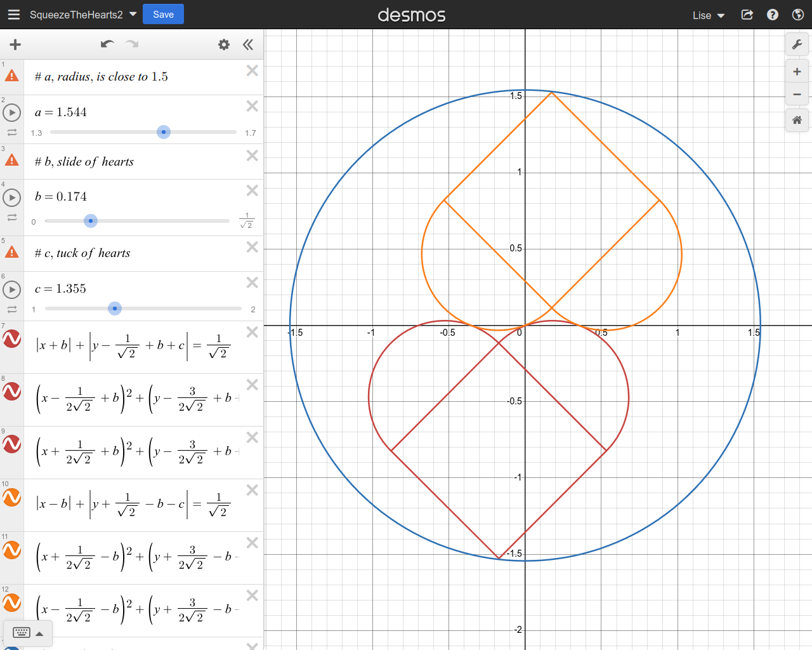Screen dimensions: 812x650
Task: Open graph settings wrench menu
Action: [797, 44]
